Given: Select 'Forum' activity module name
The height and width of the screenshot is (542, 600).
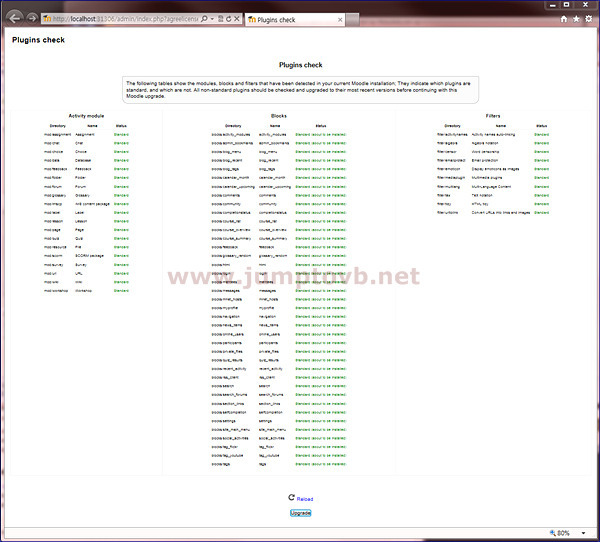Looking at the screenshot, I should click(x=80, y=187).
